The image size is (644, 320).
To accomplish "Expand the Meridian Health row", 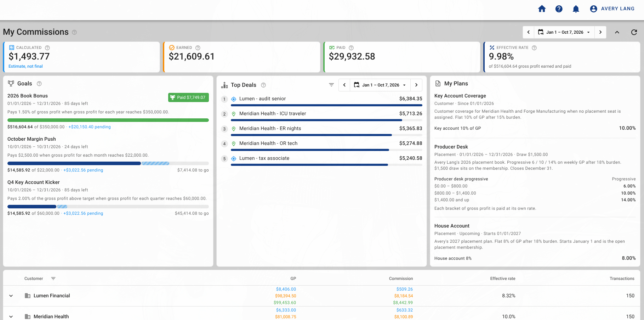I will pyautogui.click(x=11, y=317).
